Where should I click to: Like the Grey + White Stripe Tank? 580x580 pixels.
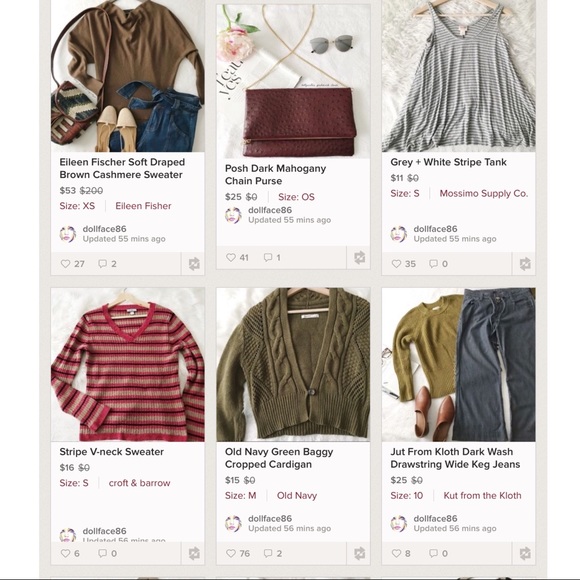404,264
